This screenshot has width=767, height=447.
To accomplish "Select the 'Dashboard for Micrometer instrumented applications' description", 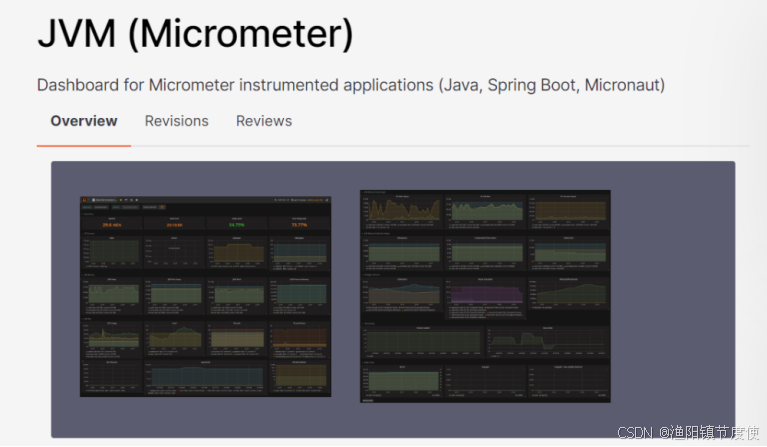I will [351, 85].
